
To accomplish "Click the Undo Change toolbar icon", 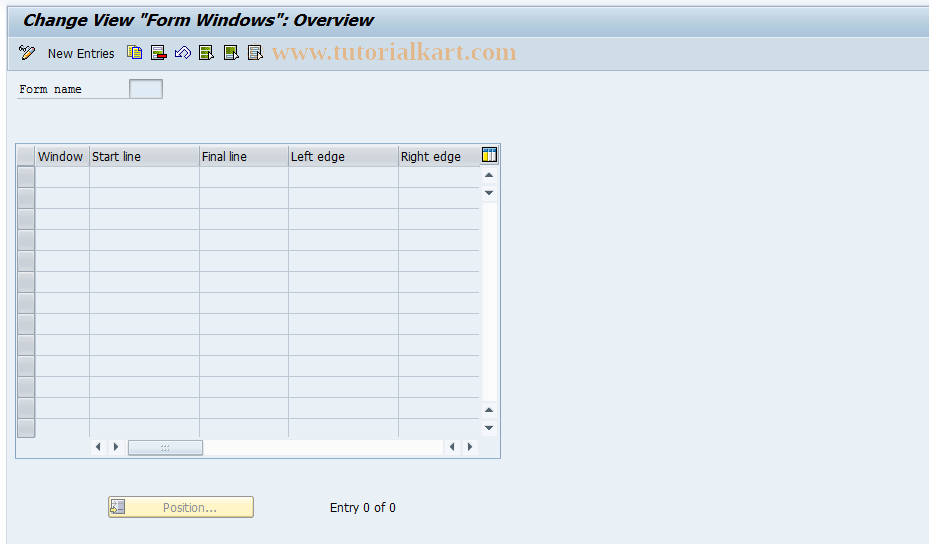I will (x=182, y=53).
